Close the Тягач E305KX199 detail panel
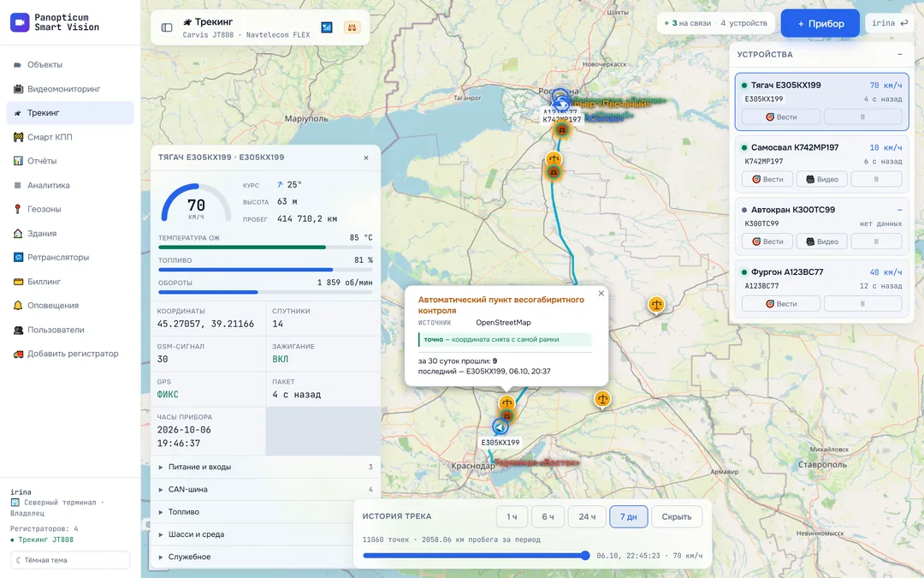 coord(366,158)
